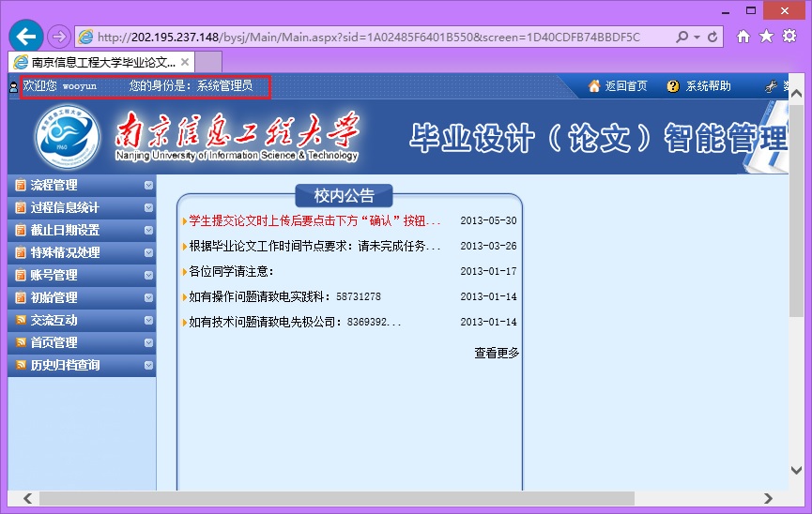This screenshot has width=812, height=514.
Task: Expand 历史归档查询 with its chevron
Action: 148,366
